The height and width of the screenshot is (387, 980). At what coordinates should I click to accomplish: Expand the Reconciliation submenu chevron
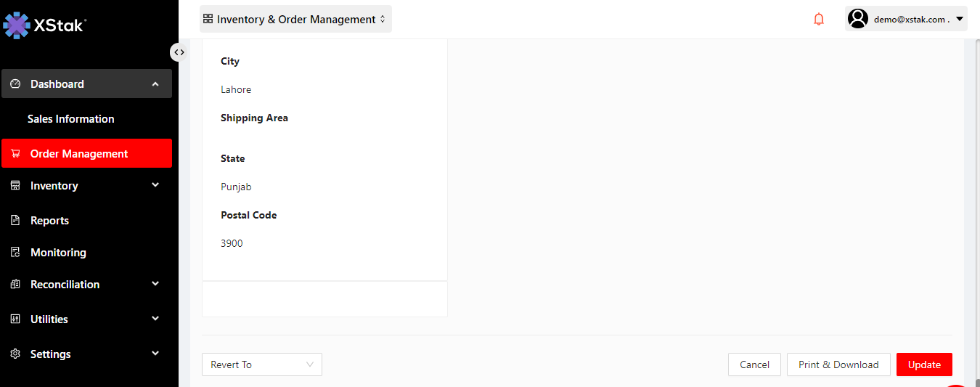click(155, 284)
